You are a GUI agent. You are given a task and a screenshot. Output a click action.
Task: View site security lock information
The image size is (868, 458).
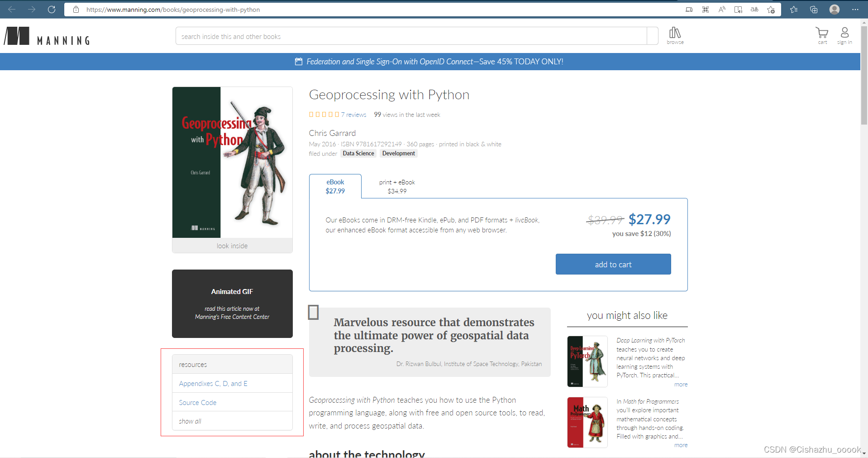(76, 10)
